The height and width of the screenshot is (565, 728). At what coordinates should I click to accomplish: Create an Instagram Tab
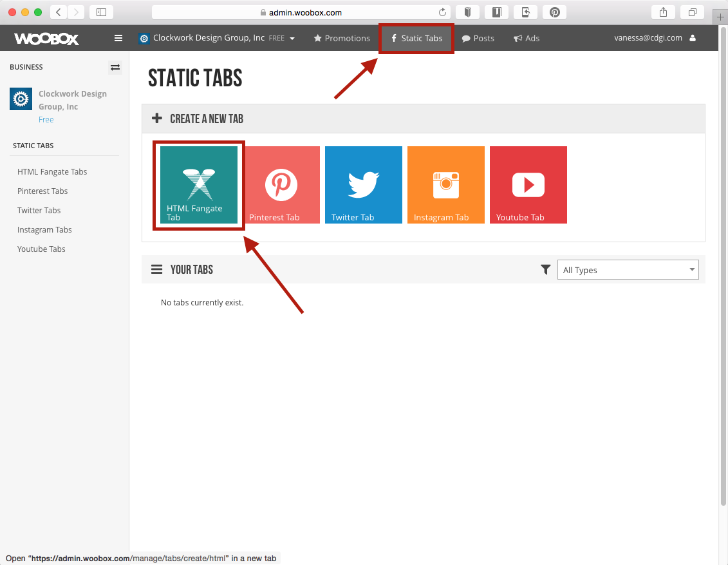[x=445, y=185]
